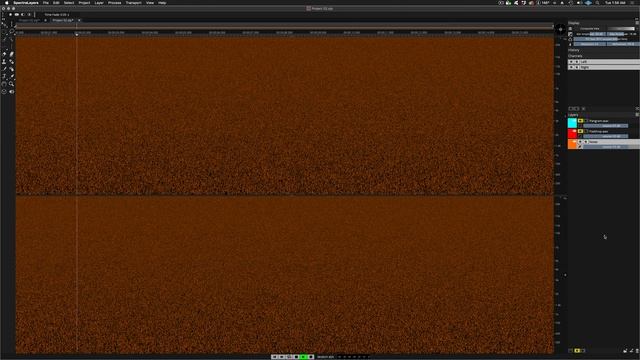
Task: Click the Composite View icon in Display panel
Action: point(571,29)
